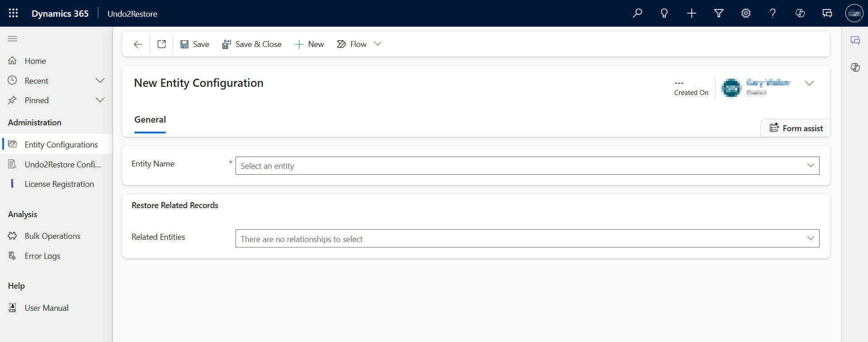Viewport: 868px width, 342px height.
Task: Expand the Pinned navigation section
Action: click(100, 100)
